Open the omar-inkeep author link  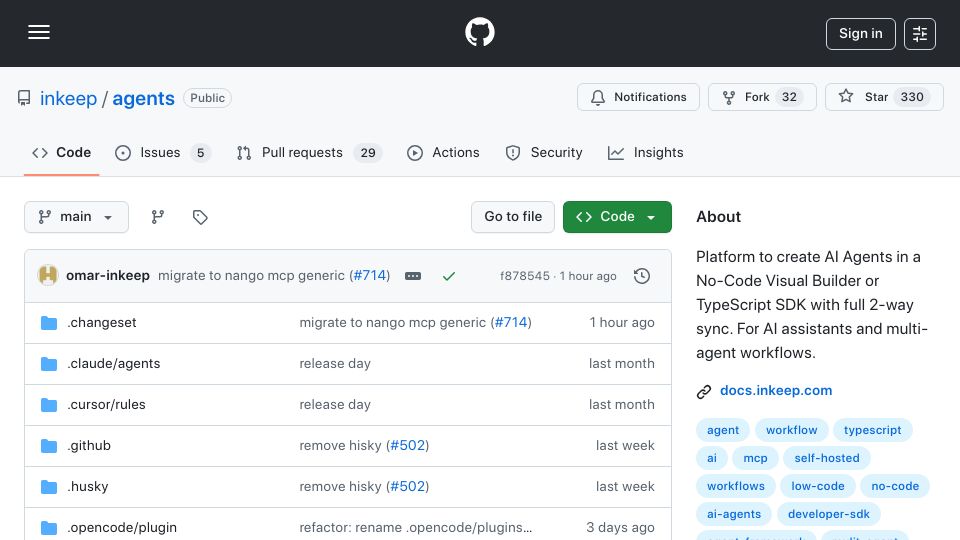[x=108, y=276]
